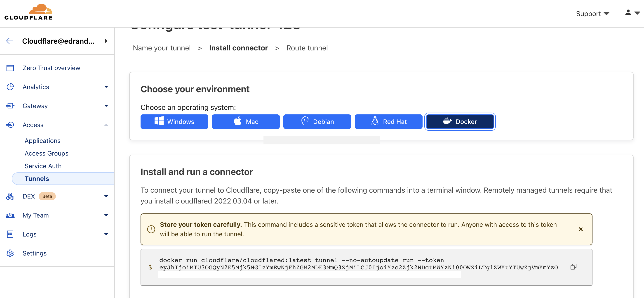The width and height of the screenshot is (644, 298).
Task: Select the Windows operating system button
Action: tap(174, 122)
